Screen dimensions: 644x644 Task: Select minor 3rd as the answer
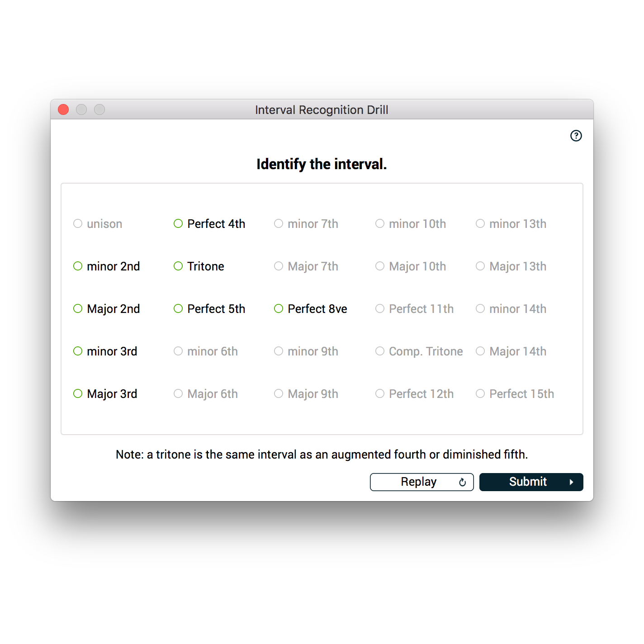click(78, 351)
